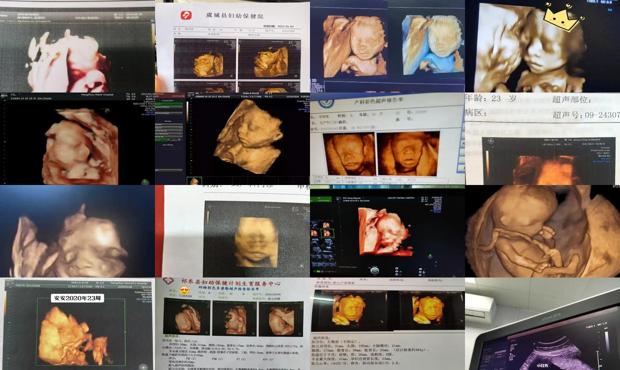Open the full-body fetus image with umbilical cord
Viewport: 620px width, 370px height.
(x=542, y=231)
